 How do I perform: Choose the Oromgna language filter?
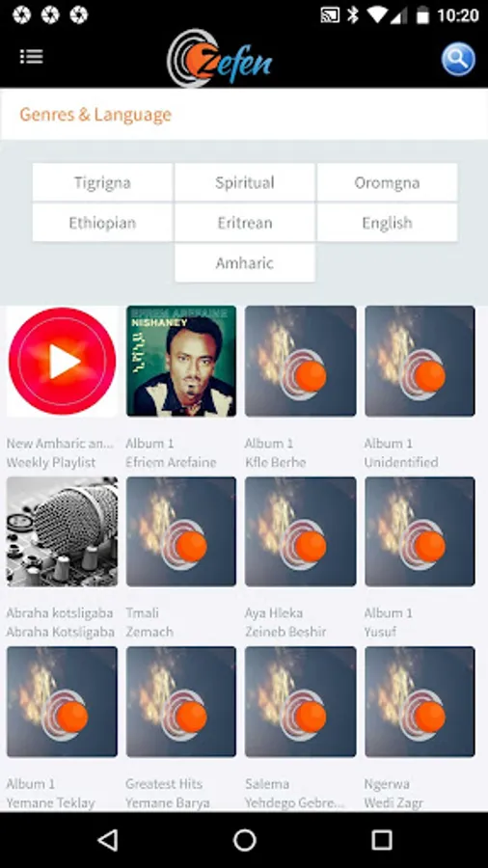[x=388, y=182]
